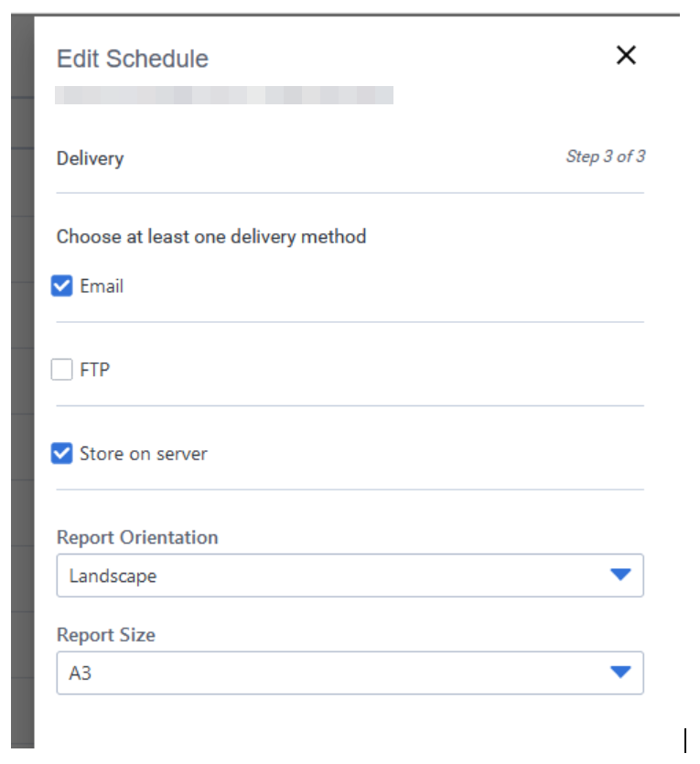Click the blurred schedule name under the title
The width and height of the screenshot is (700, 764).
click(224, 94)
